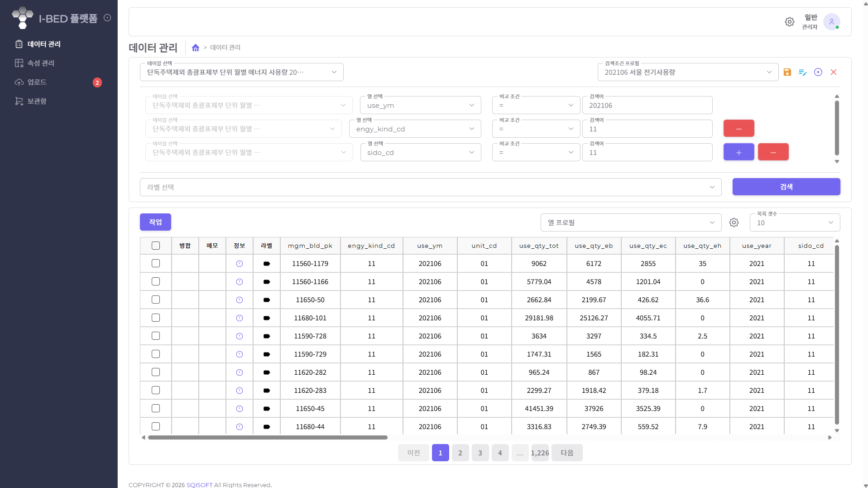Image resolution: width=868 pixels, height=488 pixels.
Task: Open the engy_kind_cd column dropdown
Action: (x=415, y=129)
